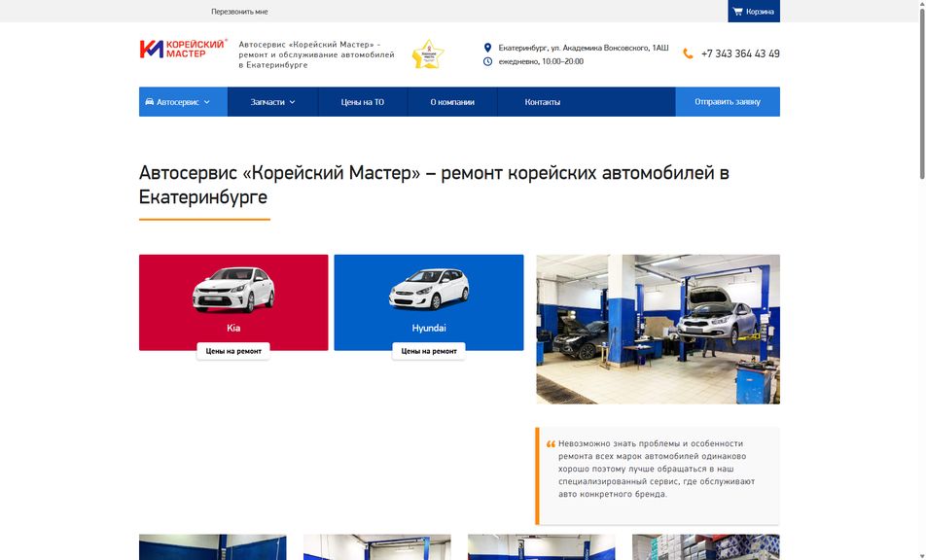Click Цены на ремонт under Kia

[x=233, y=351]
